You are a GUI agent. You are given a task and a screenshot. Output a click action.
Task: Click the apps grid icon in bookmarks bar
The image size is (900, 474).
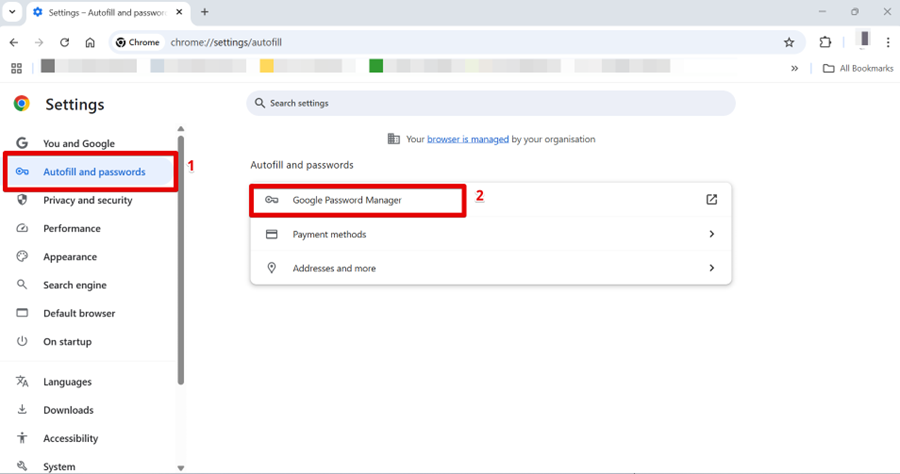16,68
